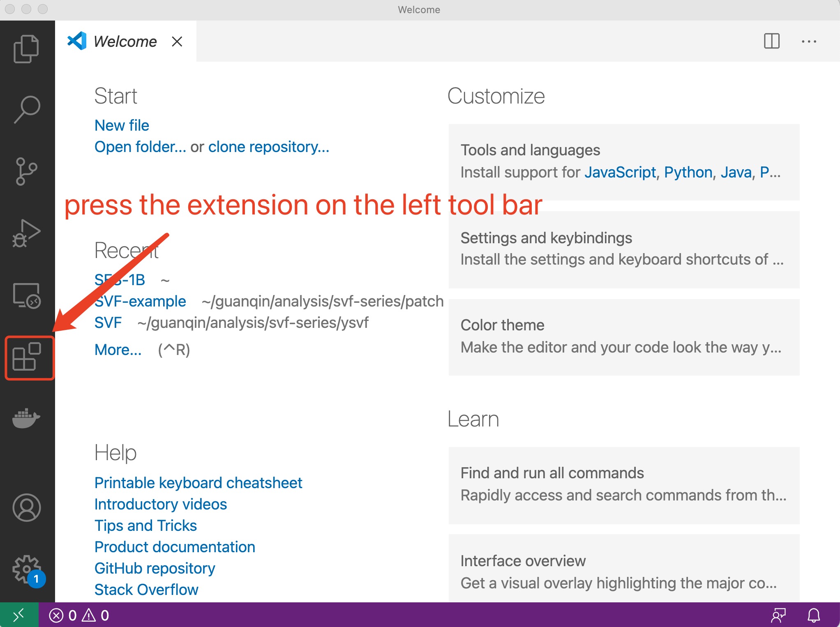Click the Settings and keybindings card
Image resolution: width=840 pixels, height=627 pixels.
[x=624, y=249]
